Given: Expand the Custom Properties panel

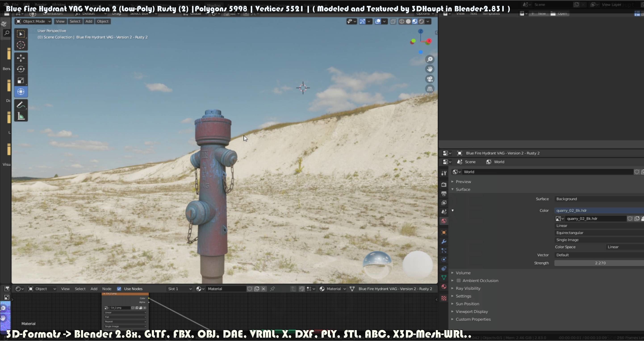Looking at the screenshot, I should tap(473, 319).
